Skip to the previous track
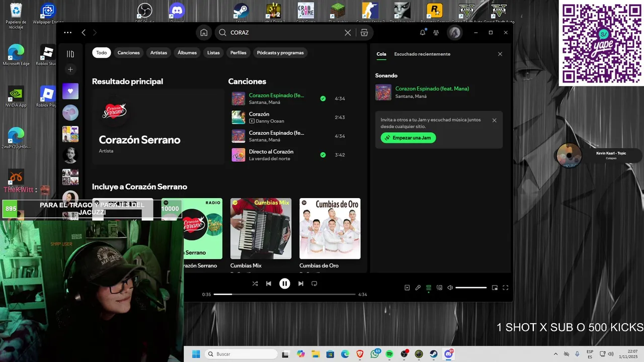The width and height of the screenshot is (644, 362). pos(269,284)
